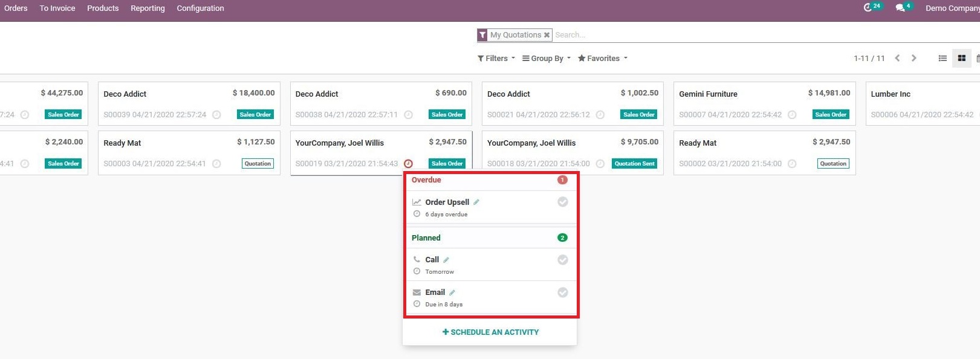Open the activities clock icon in top bar
This screenshot has width=980, height=359.
(868, 8)
